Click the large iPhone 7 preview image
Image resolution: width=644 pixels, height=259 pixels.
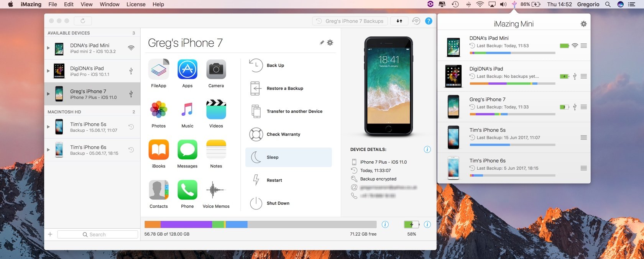(x=389, y=87)
